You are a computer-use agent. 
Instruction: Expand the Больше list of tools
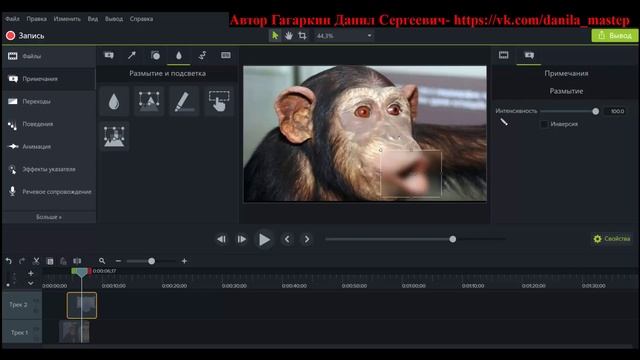coord(49,217)
